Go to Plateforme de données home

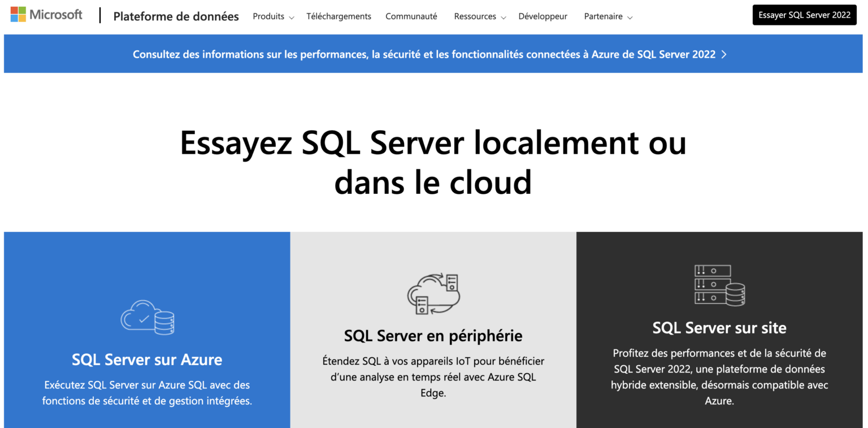click(x=176, y=16)
